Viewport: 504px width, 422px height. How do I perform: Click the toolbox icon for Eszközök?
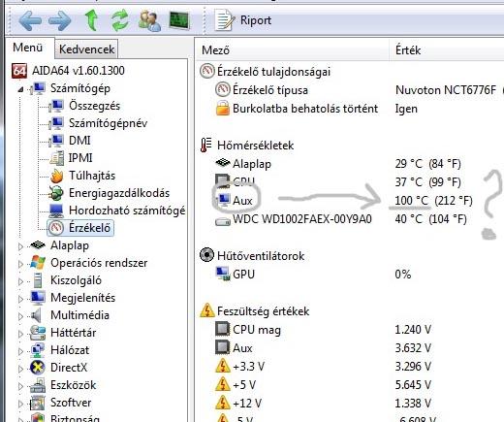click(x=38, y=385)
